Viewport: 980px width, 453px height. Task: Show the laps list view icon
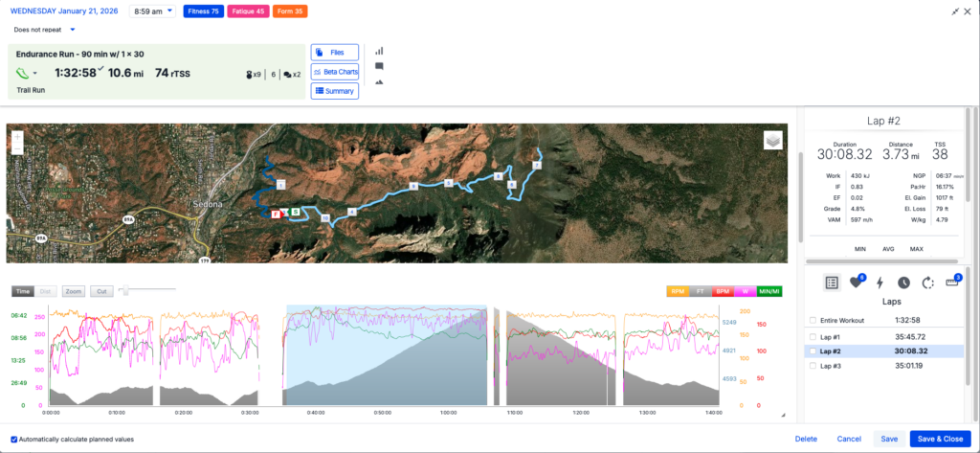pos(832,283)
